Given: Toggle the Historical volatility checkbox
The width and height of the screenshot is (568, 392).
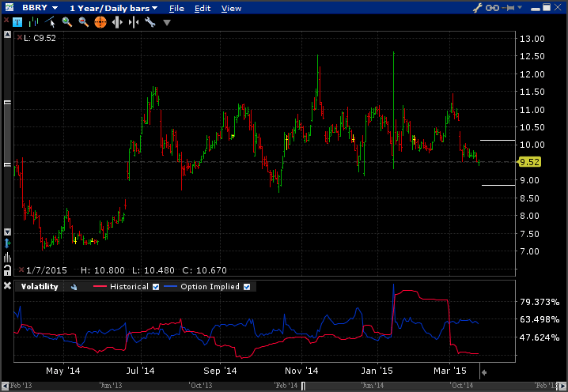Looking at the screenshot, I should [156, 287].
